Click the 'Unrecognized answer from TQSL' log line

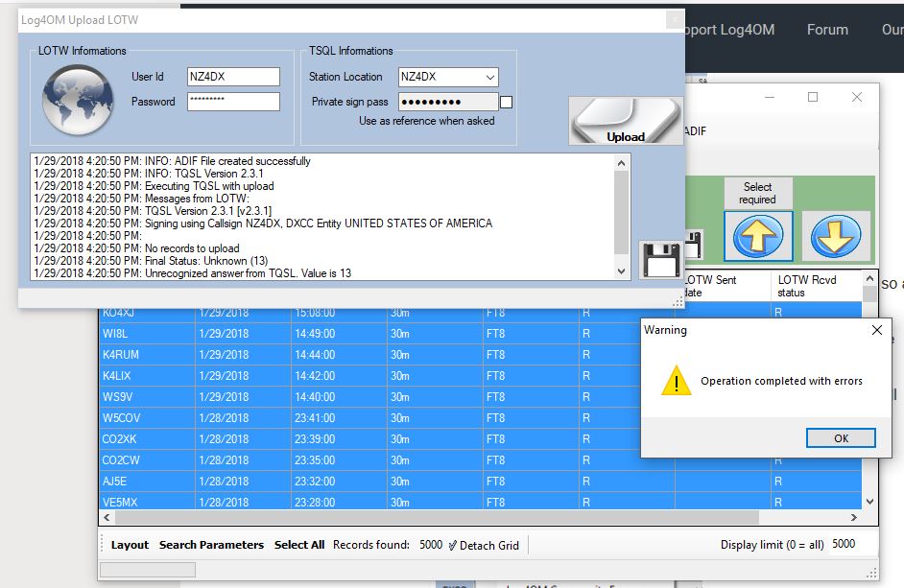tap(193, 273)
